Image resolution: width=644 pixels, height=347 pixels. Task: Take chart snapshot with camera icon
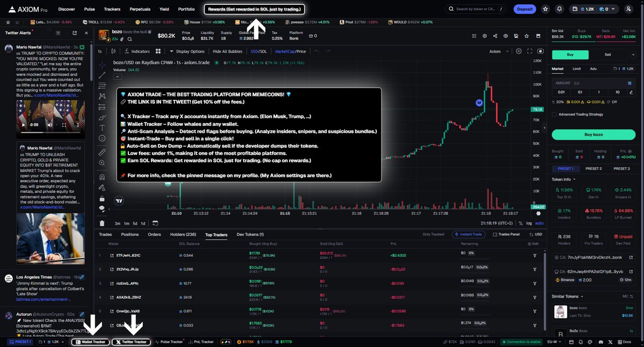[540, 52]
